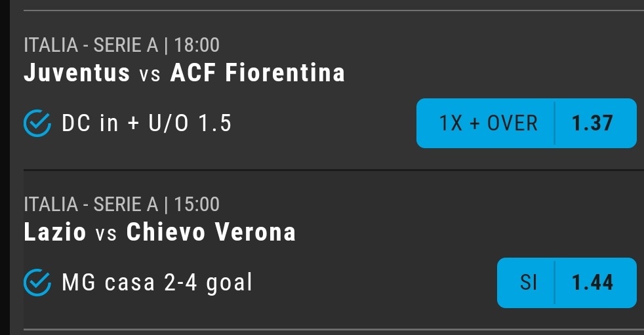Click the 15:00 kickoff time
Viewport: 644px width, 335px height.
(x=197, y=204)
